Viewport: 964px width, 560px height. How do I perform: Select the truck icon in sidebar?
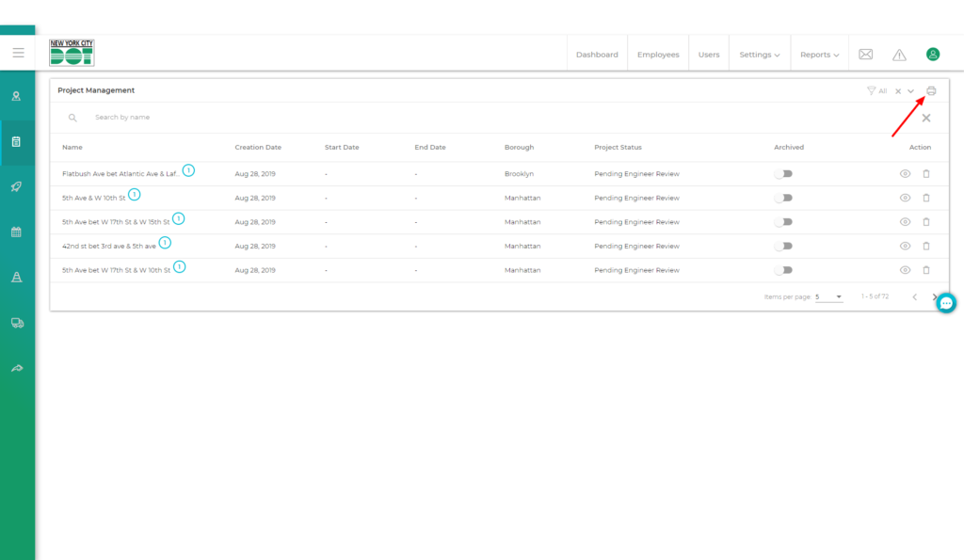point(17,323)
